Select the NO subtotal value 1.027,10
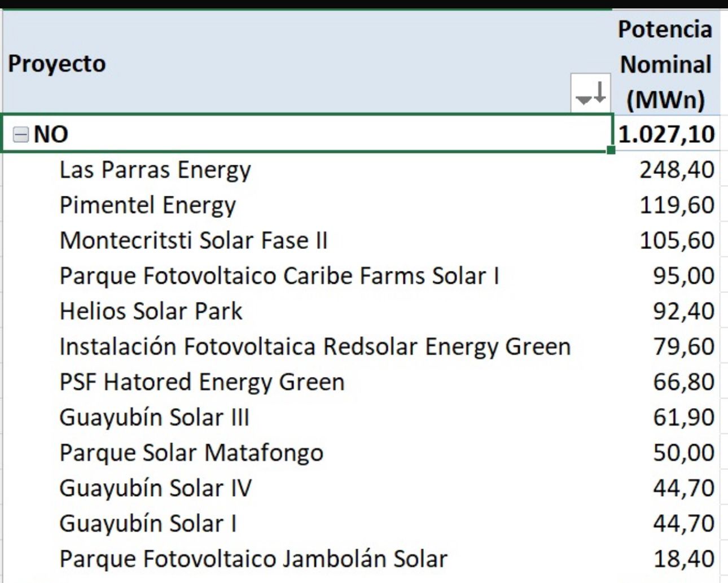728x583 pixels. 666,134
